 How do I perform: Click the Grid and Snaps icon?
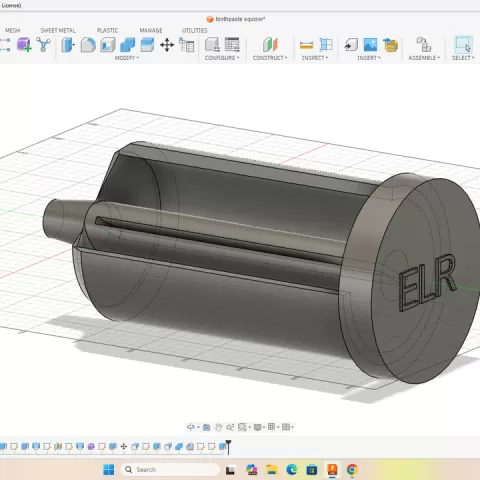(x=272, y=427)
